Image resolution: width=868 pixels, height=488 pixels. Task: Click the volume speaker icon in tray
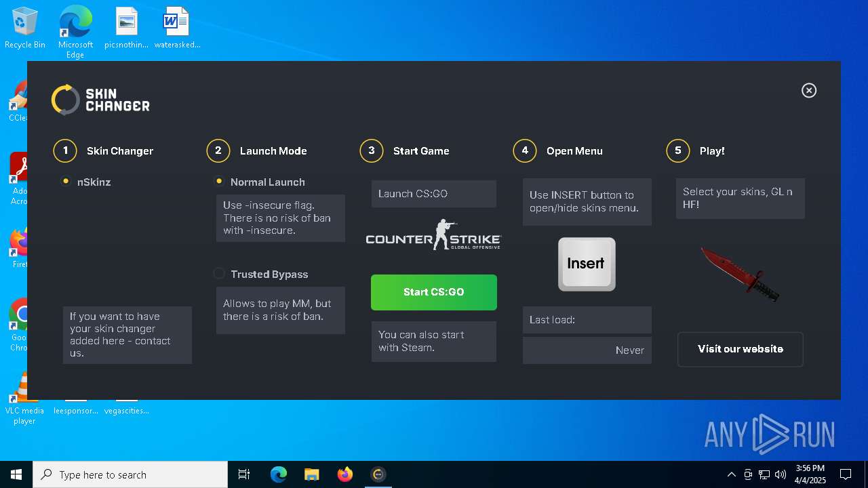[781, 474]
